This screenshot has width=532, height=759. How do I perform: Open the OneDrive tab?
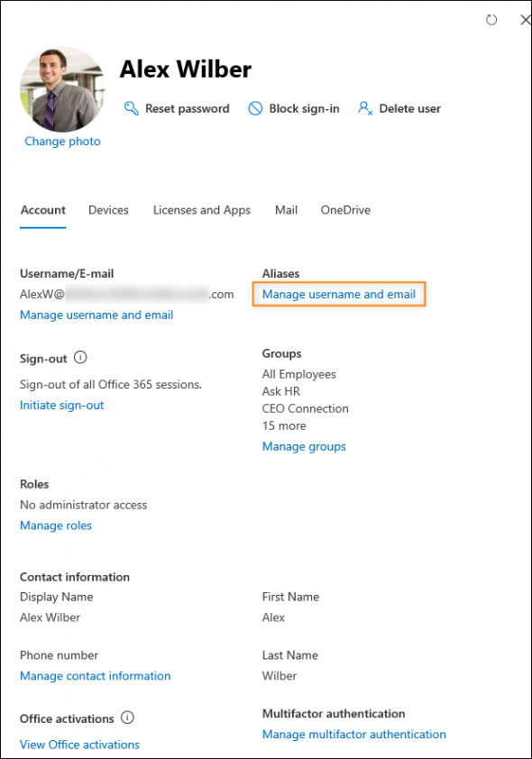click(x=345, y=210)
